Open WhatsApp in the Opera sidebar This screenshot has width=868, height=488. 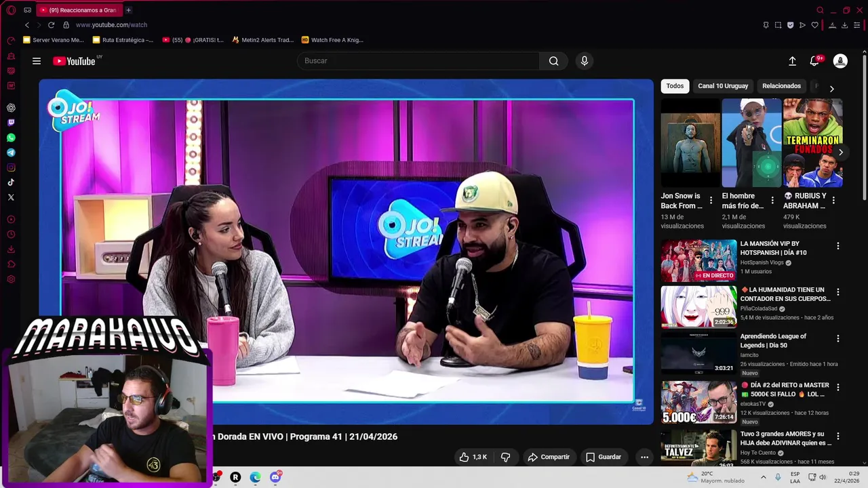[x=11, y=138]
